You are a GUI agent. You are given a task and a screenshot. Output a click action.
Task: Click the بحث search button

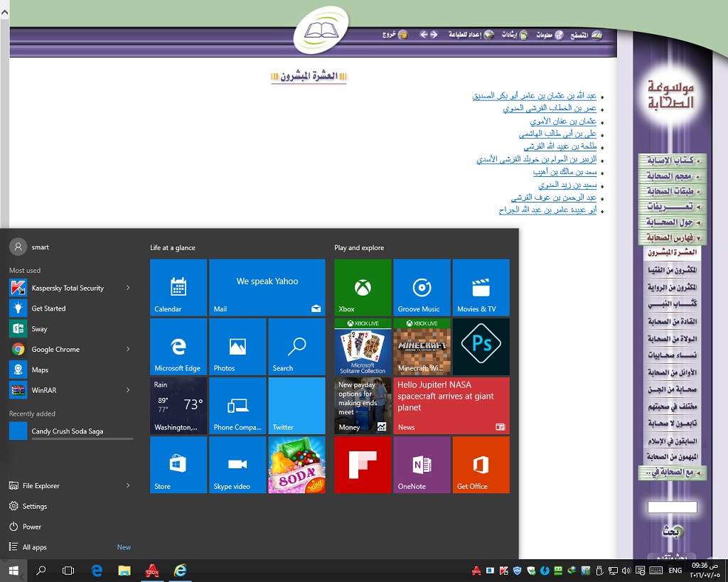(671, 532)
